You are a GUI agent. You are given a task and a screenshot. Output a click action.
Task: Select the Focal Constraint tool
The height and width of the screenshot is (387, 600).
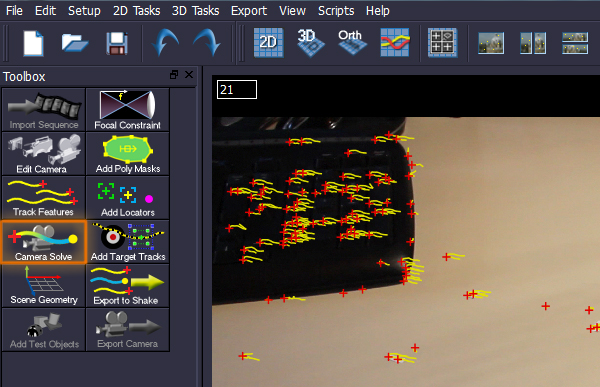click(x=127, y=110)
